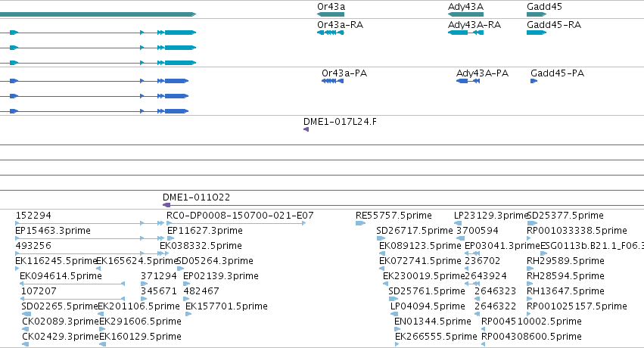The image size is (644, 348).
Task: Click the EK160129.5prime label
Action: [x=140, y=336]
